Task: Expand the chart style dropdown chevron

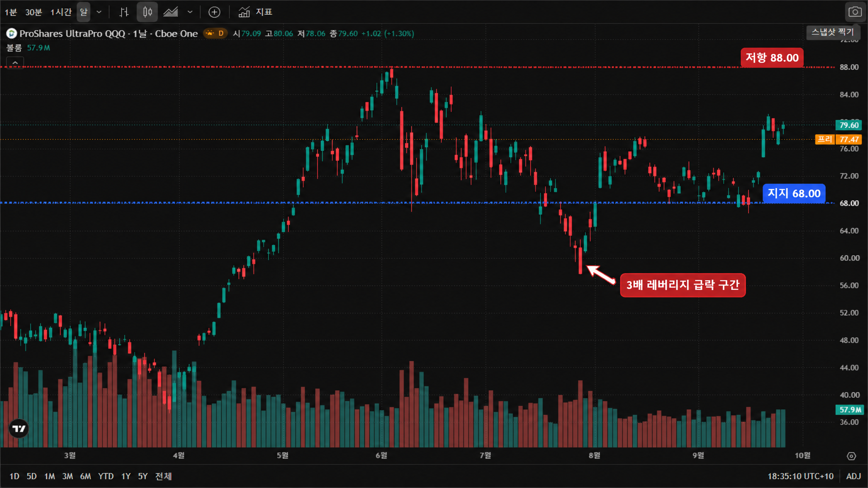Action: [190, 12]
